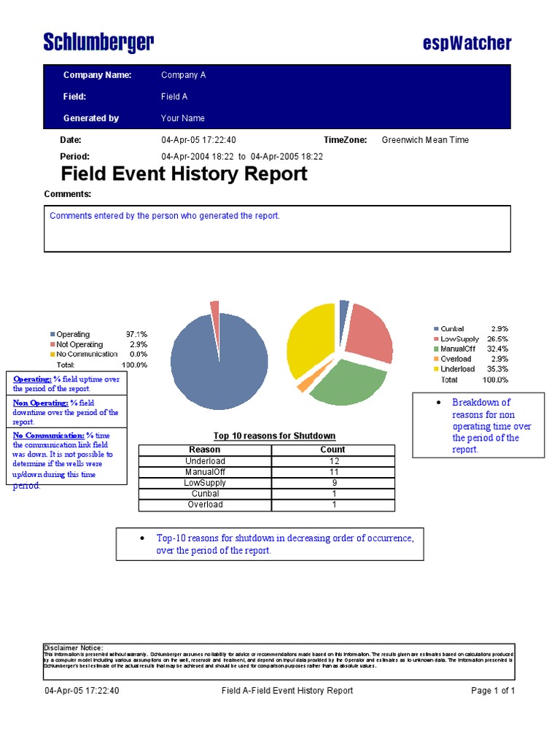Screen dimensions: 560x747
Task: Select the Not Operating legend color swatch
Action: click(x=52, y=344)
